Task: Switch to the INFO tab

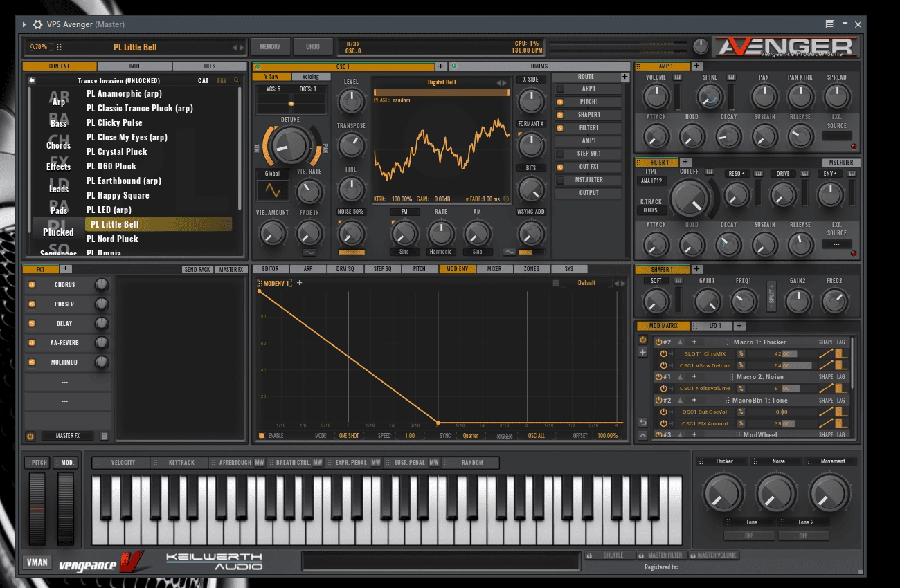Action: pyautogui.click(x=134, y=66)
